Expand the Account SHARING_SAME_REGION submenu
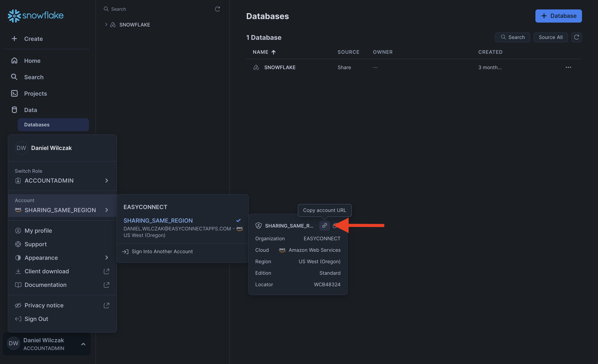598x364 pixels. pos(62,206)
